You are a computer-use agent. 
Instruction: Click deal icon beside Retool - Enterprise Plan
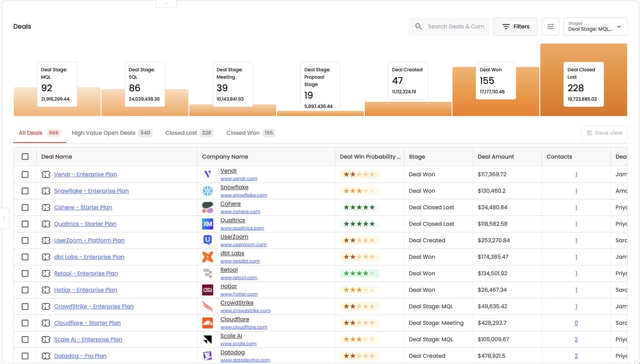click(46, 274)
